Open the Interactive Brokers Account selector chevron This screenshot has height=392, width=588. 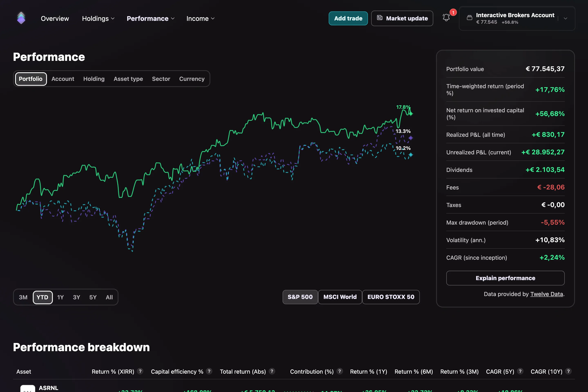566,18
